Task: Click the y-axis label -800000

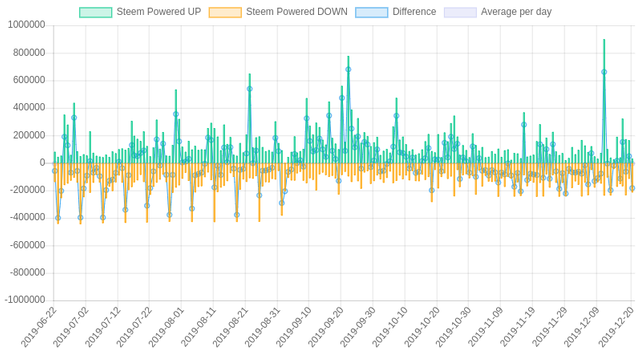Action: tap(27, 273)
